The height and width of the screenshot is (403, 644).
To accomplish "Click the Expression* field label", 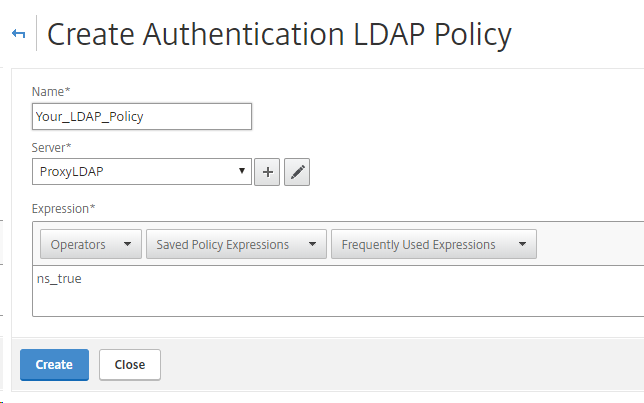I will coord(64,208).
